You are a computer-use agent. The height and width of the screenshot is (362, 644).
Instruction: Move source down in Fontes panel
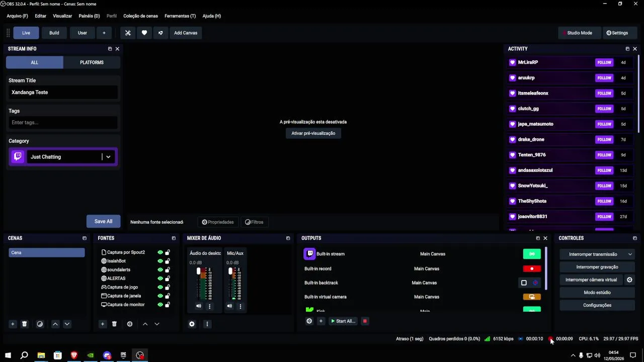[x=157, y=324]
